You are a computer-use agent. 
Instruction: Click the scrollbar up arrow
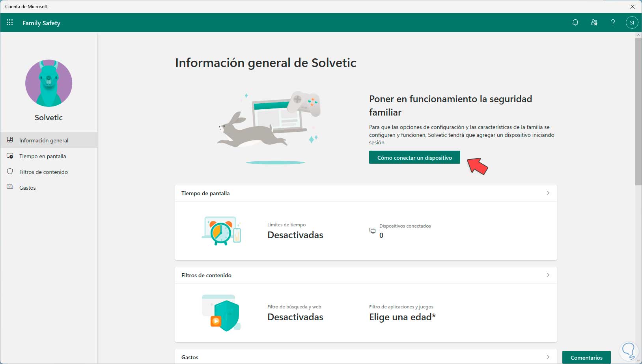[x=638, y=35]
